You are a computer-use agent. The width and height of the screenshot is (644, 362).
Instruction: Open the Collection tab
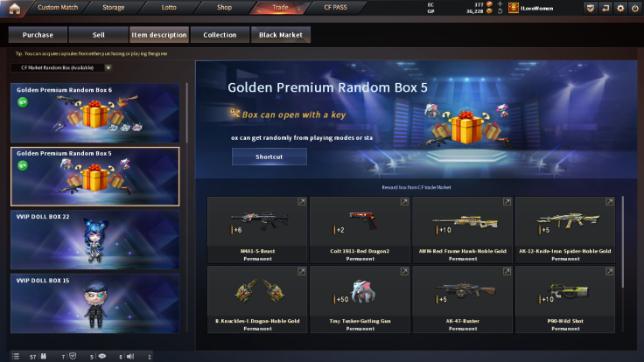pyautogui.click(x=220, y=35)
